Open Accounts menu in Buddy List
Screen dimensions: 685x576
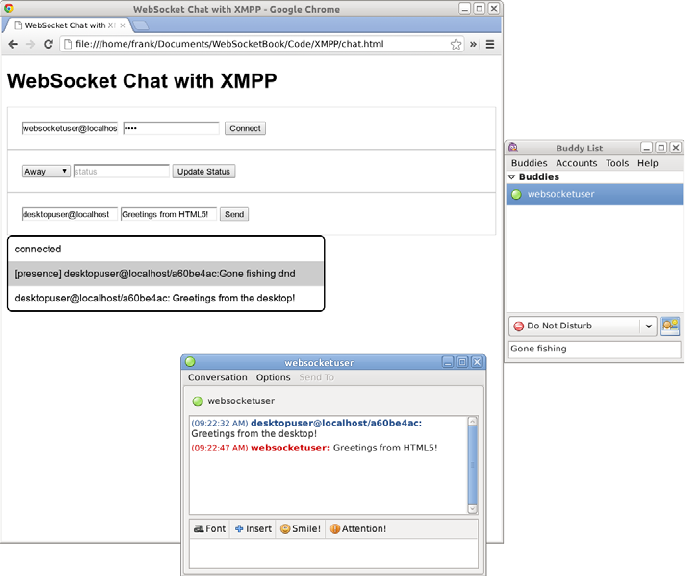click(x=576, y=163)
